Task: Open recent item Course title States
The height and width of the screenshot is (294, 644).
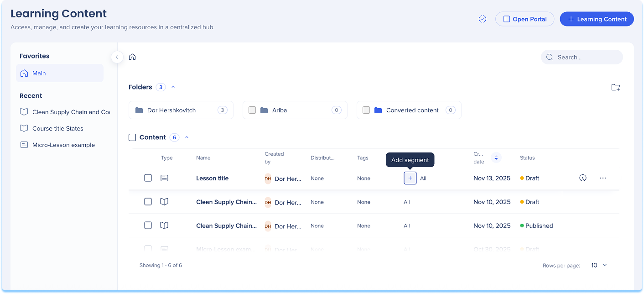Action: [57, 128]
